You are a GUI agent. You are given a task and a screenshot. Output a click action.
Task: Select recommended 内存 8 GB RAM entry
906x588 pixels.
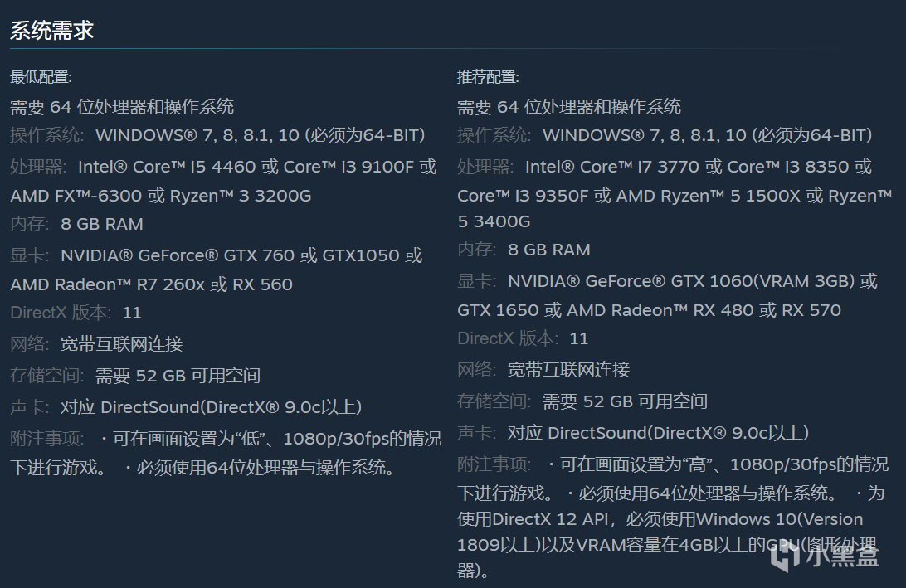click(x=524, y=250)
